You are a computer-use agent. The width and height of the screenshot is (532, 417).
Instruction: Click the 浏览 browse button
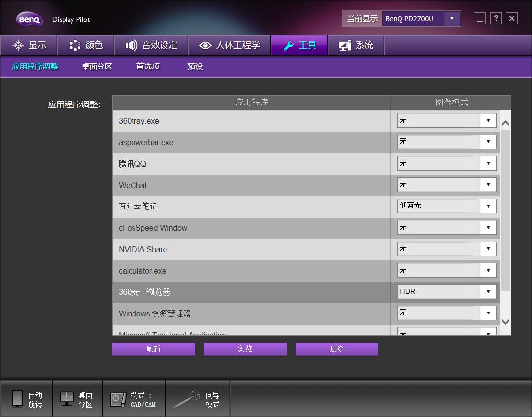(245, 349)
